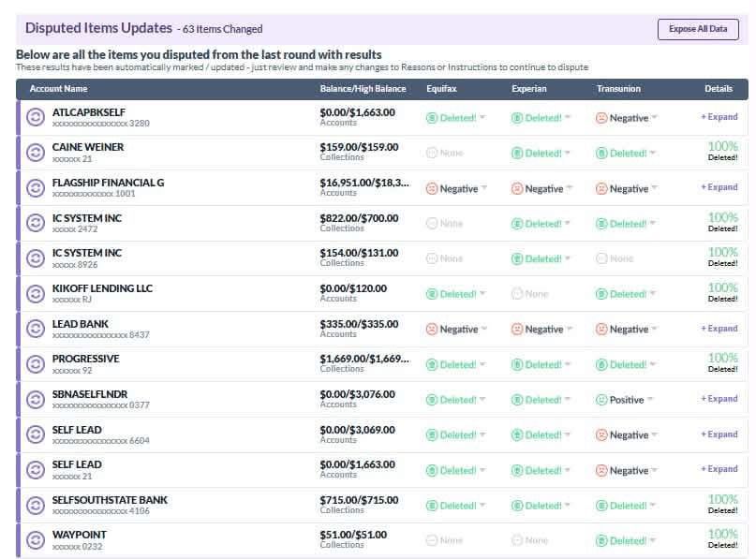Viewport: 756px width, 559px height.
Task: Click the Equifax column header
Action: 441,89
